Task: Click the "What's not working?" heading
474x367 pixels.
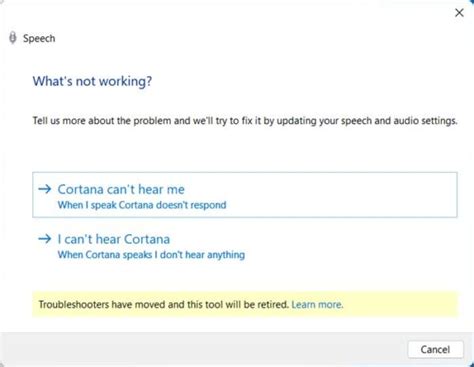Action: [92, 81]
